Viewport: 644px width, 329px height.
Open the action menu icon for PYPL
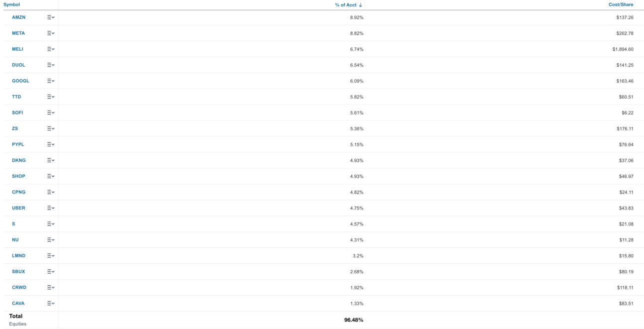(x=51, y=145)
